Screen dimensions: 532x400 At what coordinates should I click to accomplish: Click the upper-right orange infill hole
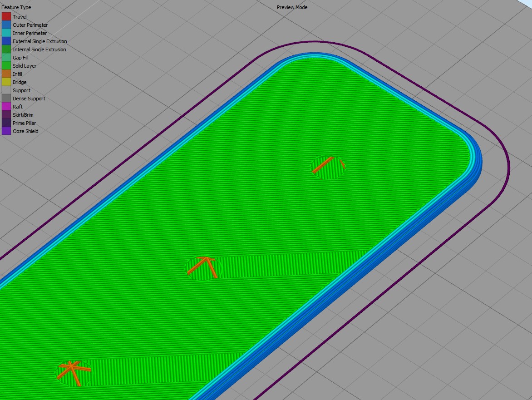(328, 168)
